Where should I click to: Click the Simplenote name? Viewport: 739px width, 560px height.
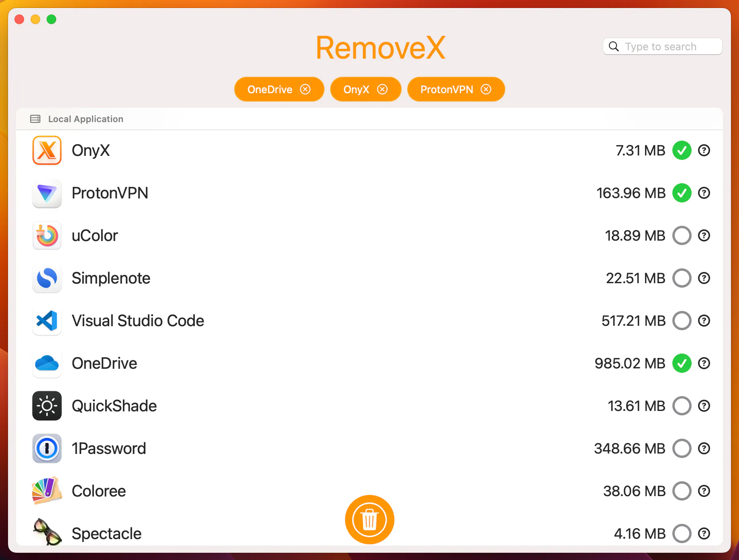111,278
